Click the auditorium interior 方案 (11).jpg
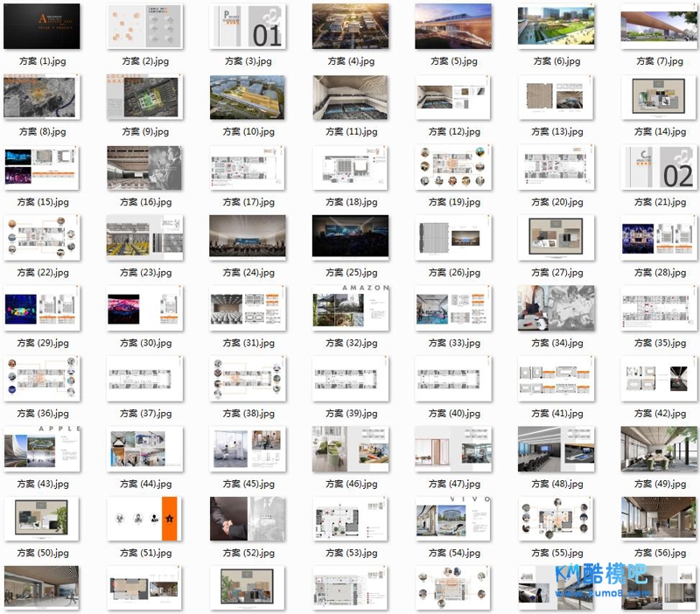700x614 pixels. click(350, 97)
